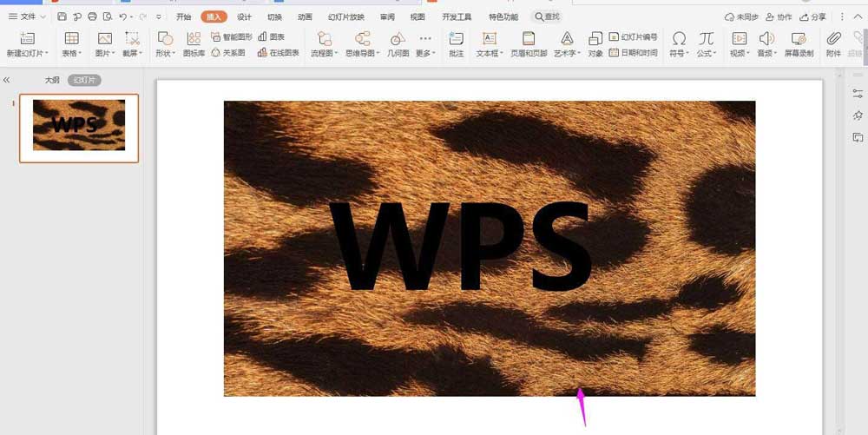Insert an Attachment (附件)

click(833, 44)
